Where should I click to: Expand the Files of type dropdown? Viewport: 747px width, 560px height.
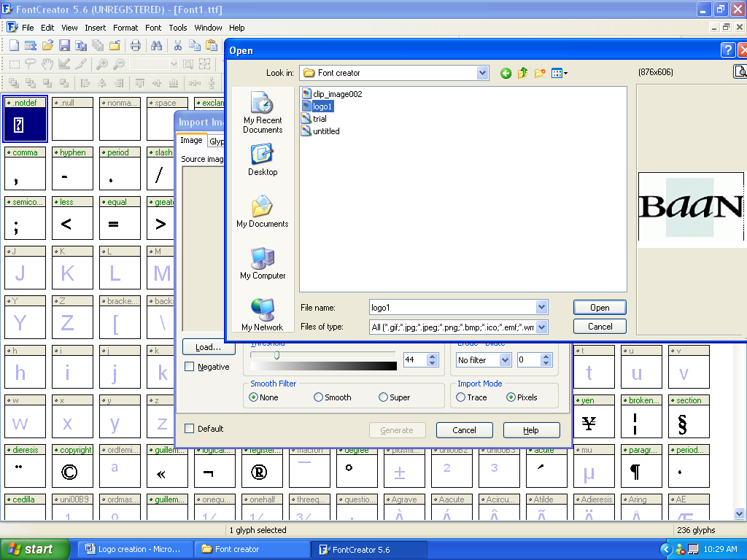542,327
